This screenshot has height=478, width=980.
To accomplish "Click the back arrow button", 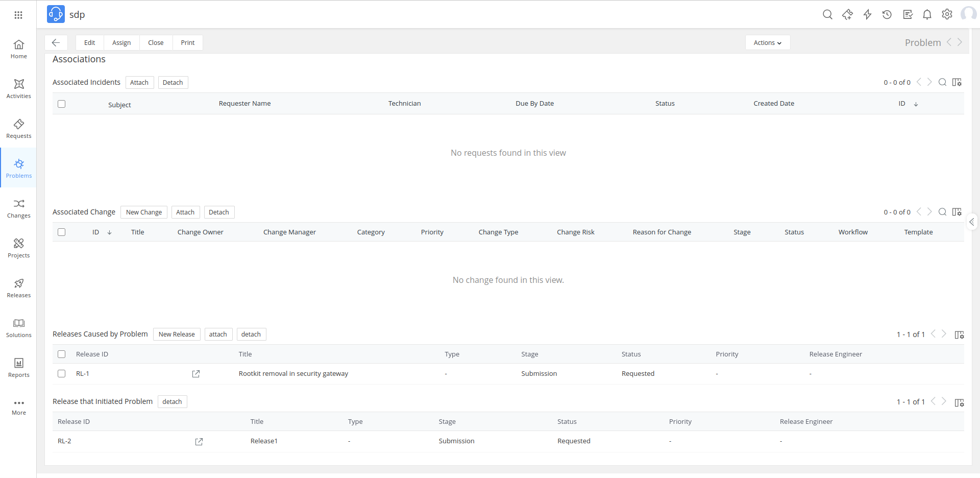I will [56, 43].
